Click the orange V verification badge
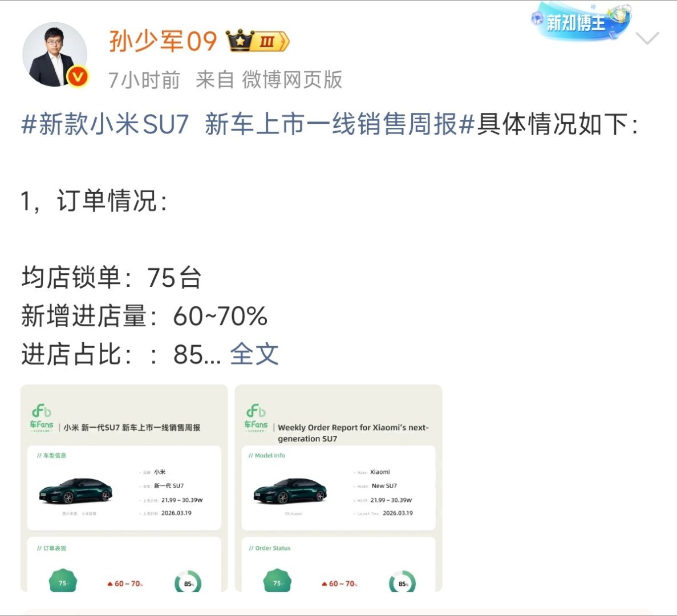 tap(78, 77)
